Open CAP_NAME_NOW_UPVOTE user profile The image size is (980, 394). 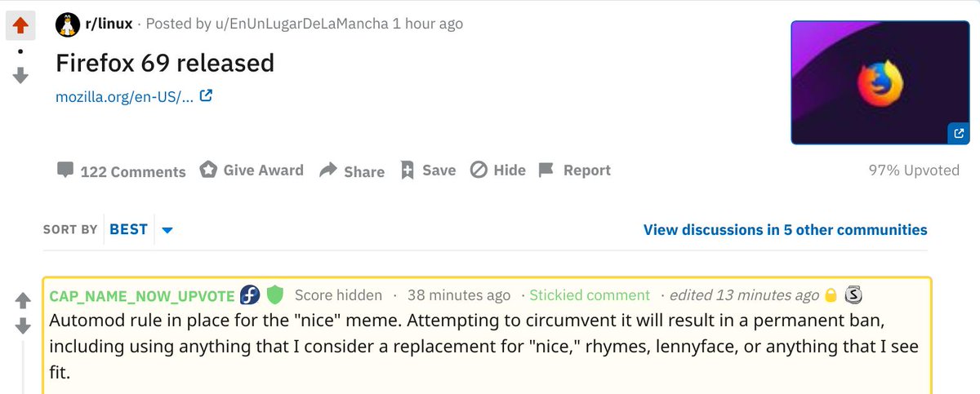pyautogui.click(x=142, y=295)
